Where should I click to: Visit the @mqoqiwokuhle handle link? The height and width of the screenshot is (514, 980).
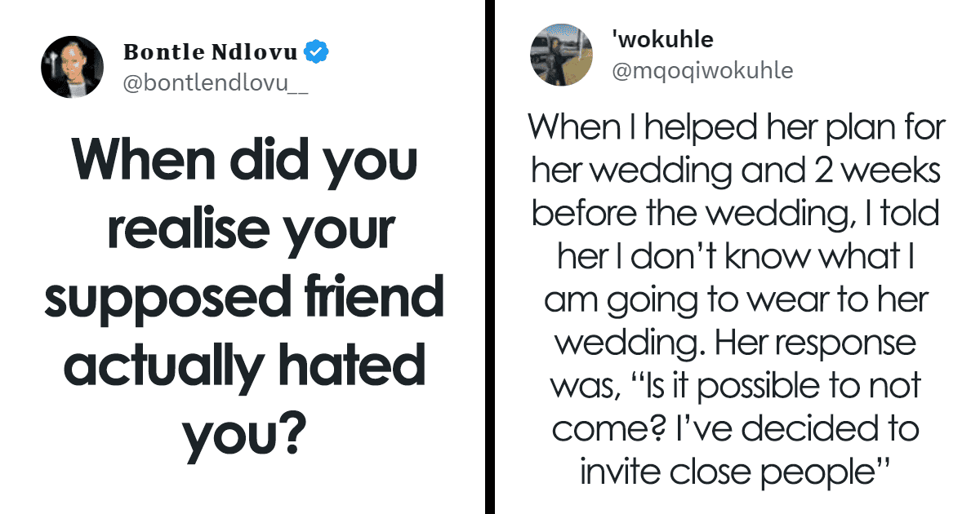[x=702, y=70]
